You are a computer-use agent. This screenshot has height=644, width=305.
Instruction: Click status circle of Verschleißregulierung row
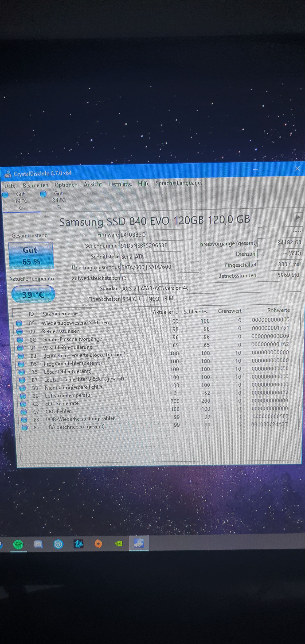click(x=20, y=348)
